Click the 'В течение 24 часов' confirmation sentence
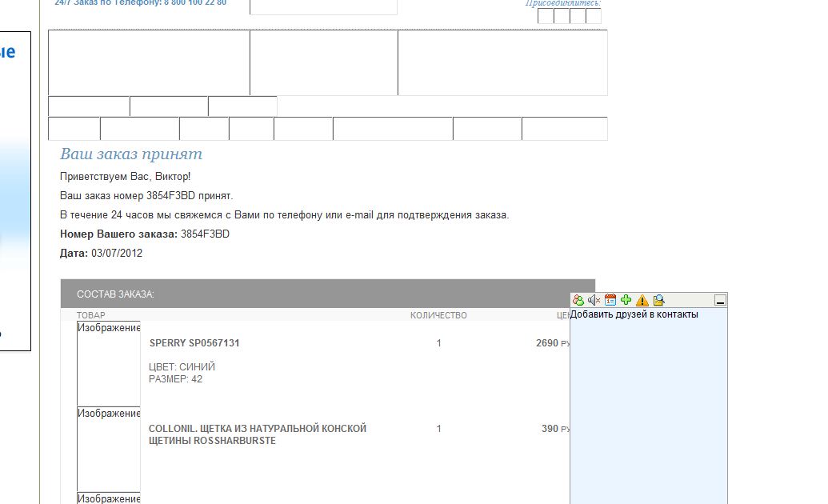Screen dimensions: 828x504 [284, 215]
